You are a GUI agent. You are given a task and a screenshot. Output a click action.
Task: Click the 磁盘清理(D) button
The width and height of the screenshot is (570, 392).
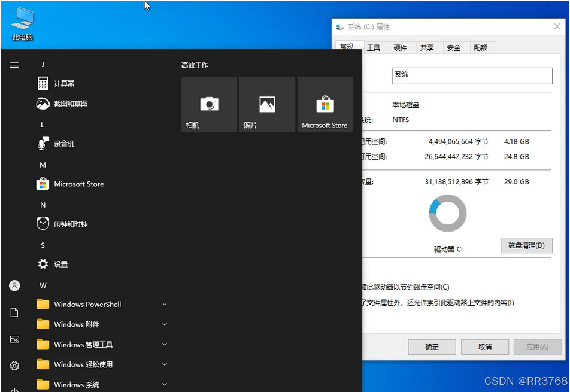(526, 245)
